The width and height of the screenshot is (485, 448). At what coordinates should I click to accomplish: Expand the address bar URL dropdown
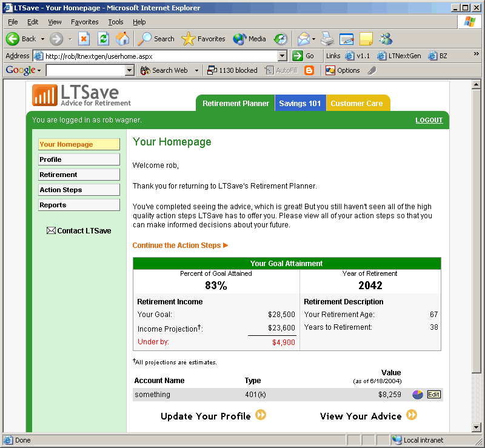pyautogui.click(x=282, y=56)
